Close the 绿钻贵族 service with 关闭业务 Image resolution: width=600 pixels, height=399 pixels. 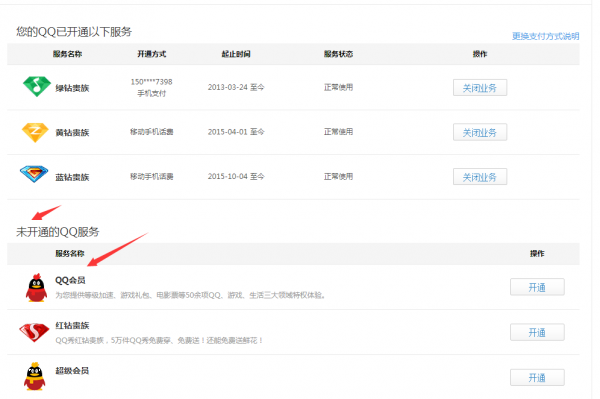[x=480, y=88]
